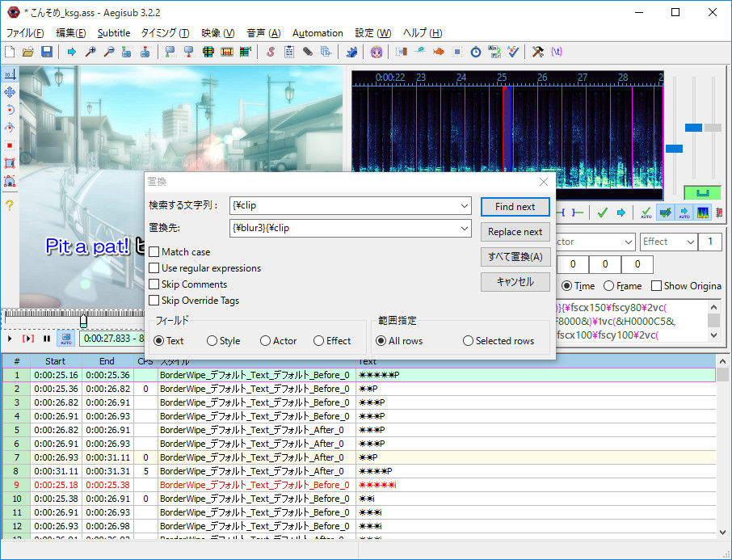The width and height of the screenshot is (732, 560).
Task: Tick the Skip Override Tags checkbox
Action: tap(154, 301)
